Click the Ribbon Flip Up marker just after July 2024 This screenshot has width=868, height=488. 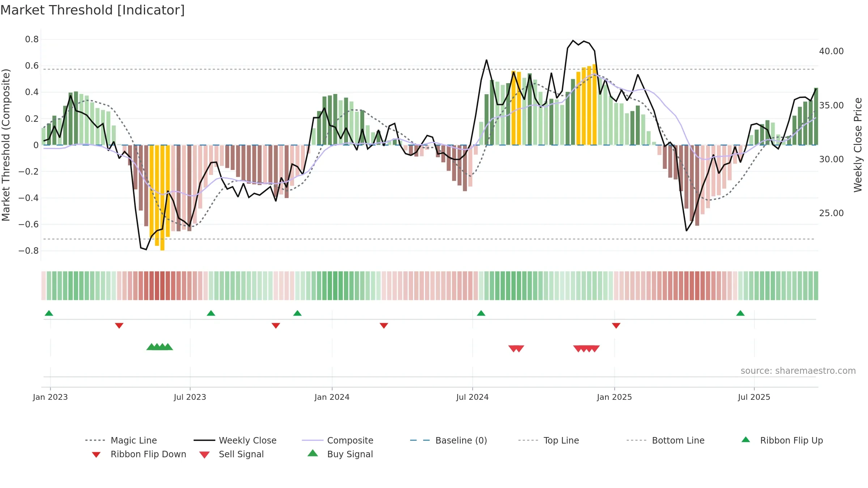click(x=481, y=313)
